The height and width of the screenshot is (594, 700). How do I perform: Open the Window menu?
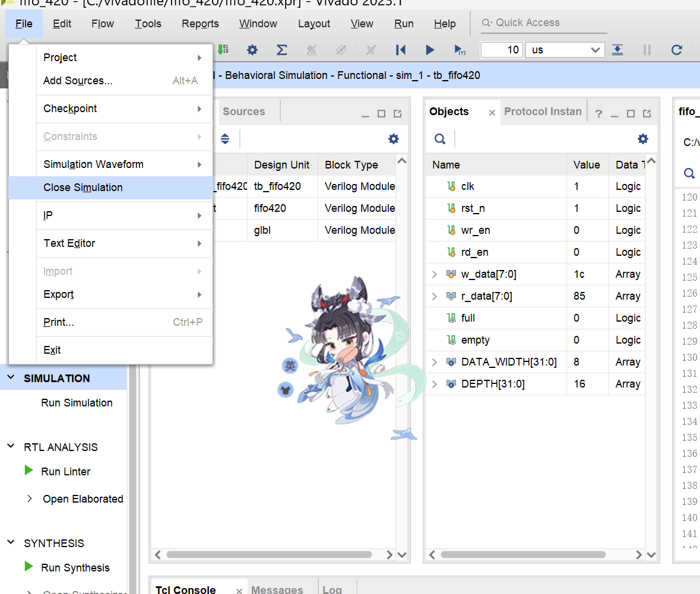click(258, 24)
